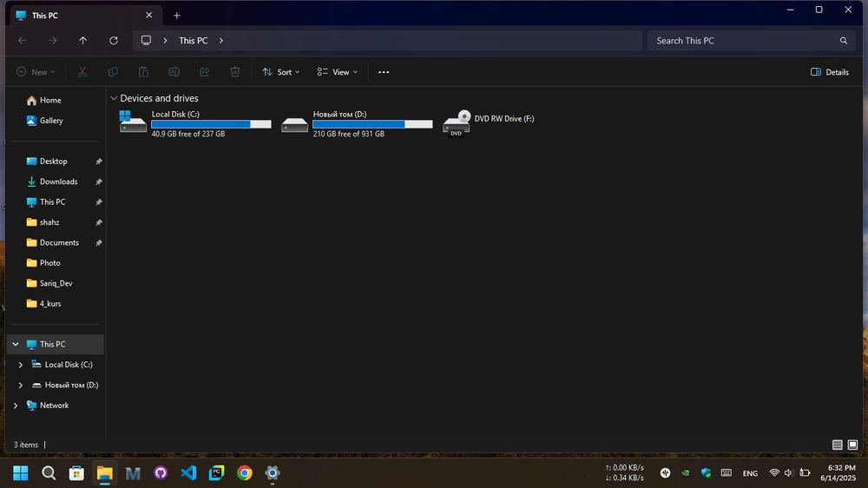
Task: Select the Local Disk (C:) drive
Action: pos(195,123)
